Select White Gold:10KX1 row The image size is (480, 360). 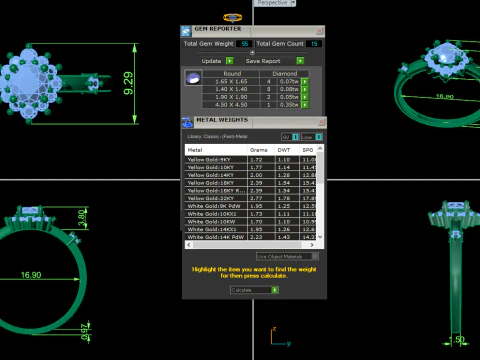251,214
